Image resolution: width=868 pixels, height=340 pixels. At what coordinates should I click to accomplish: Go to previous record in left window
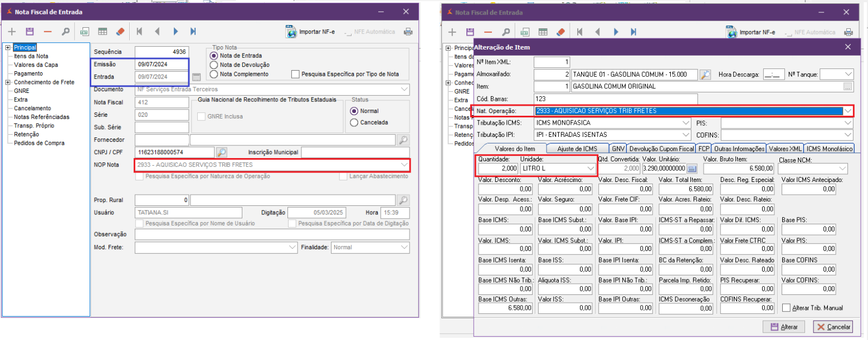(x=157, y=32)
